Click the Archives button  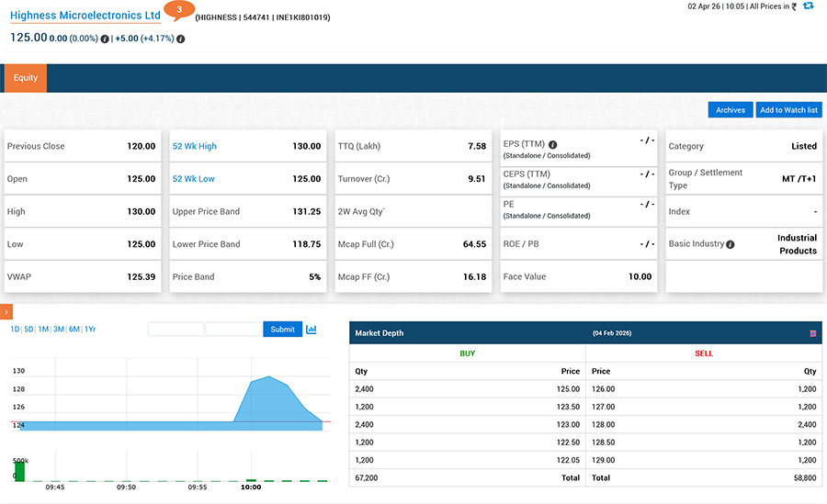tap(731, 110)
